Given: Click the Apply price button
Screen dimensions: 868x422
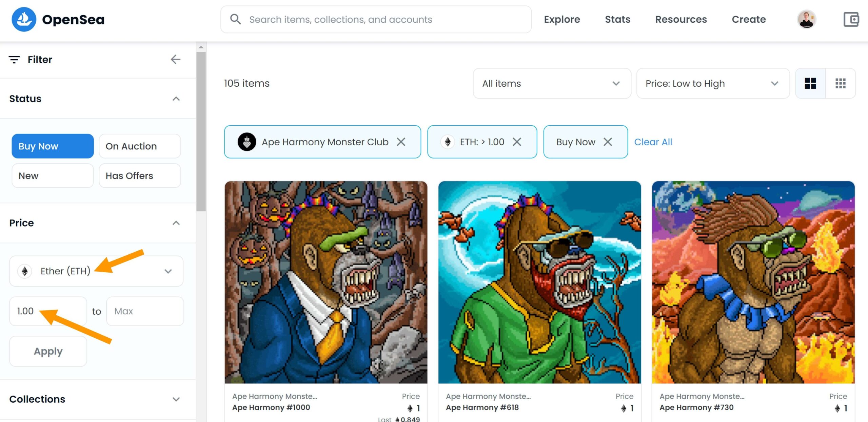Looking at the screenshot, I should [x=48, y=351].
